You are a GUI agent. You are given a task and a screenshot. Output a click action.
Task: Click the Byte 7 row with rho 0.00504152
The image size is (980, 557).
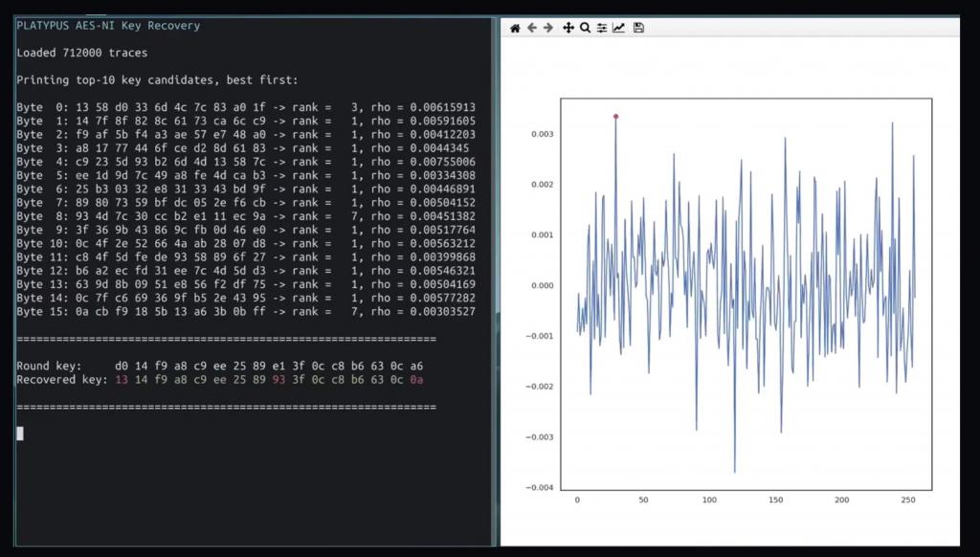246,203
